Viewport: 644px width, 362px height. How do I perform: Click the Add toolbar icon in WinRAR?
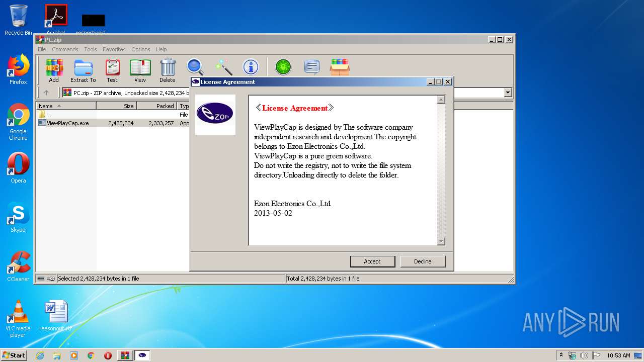(54, 70)
